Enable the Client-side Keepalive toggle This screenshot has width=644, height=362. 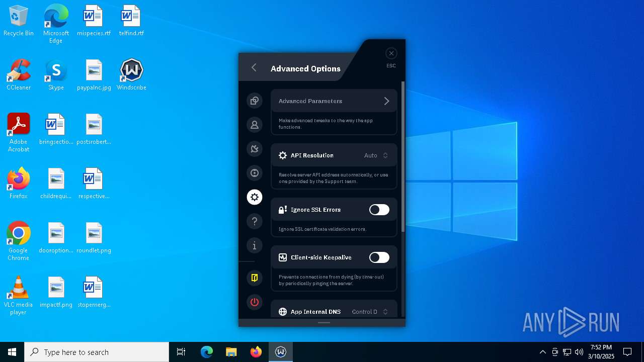(x=379, y=257)
